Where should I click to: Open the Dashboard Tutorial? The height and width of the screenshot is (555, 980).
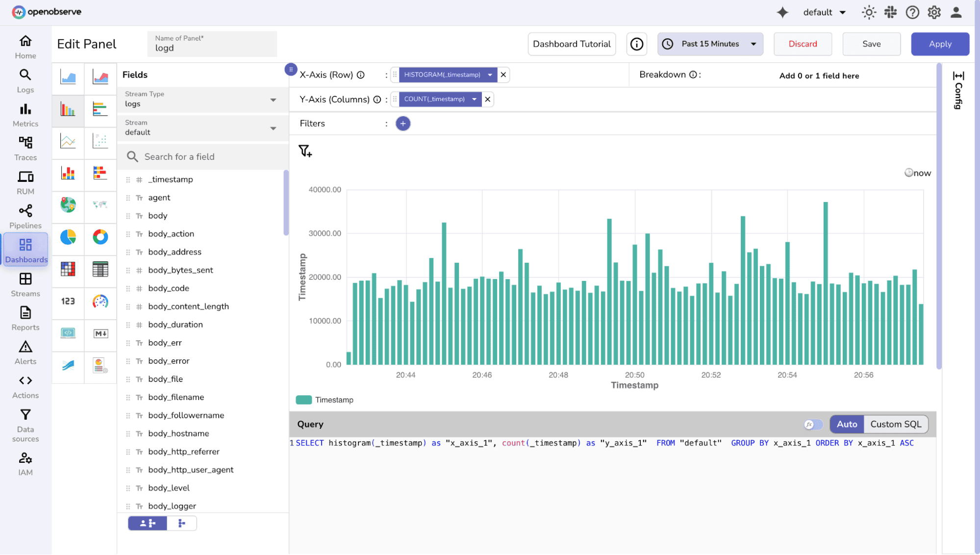[572, 44]
